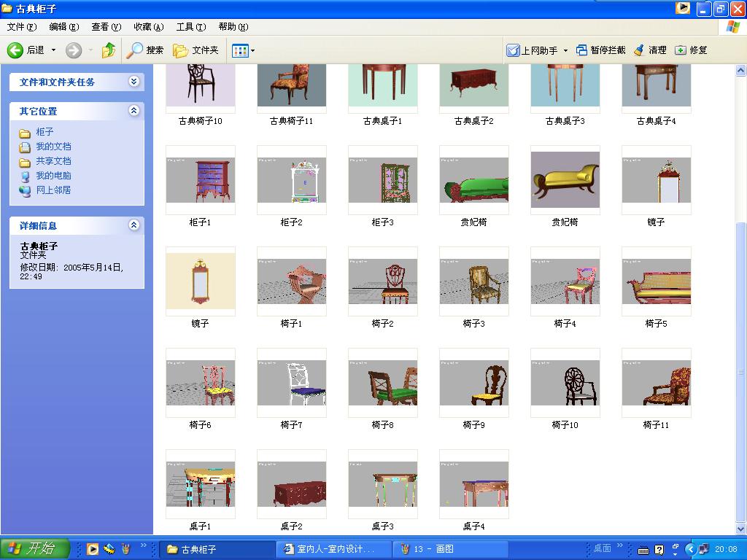Select the 椅子11 armchair thumbnail
This screenshot has height=560, width=747.
(x=657, y=383)
